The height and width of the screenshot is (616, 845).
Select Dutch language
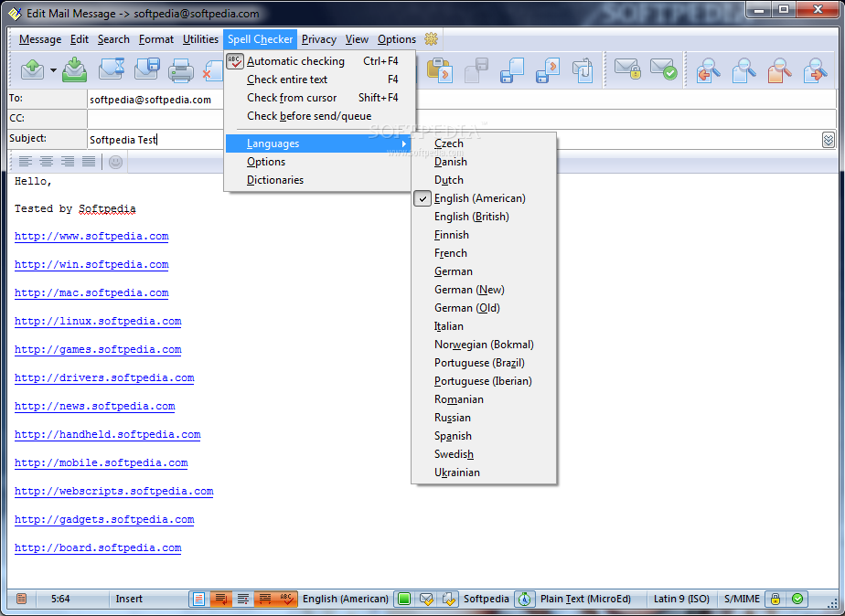pos(484,180)
